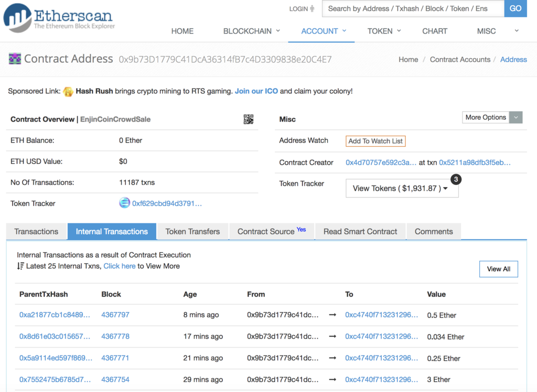Screen dimensions: 537x392
Task: Switch to the Comments tab
Action: [x=434, y=232]
